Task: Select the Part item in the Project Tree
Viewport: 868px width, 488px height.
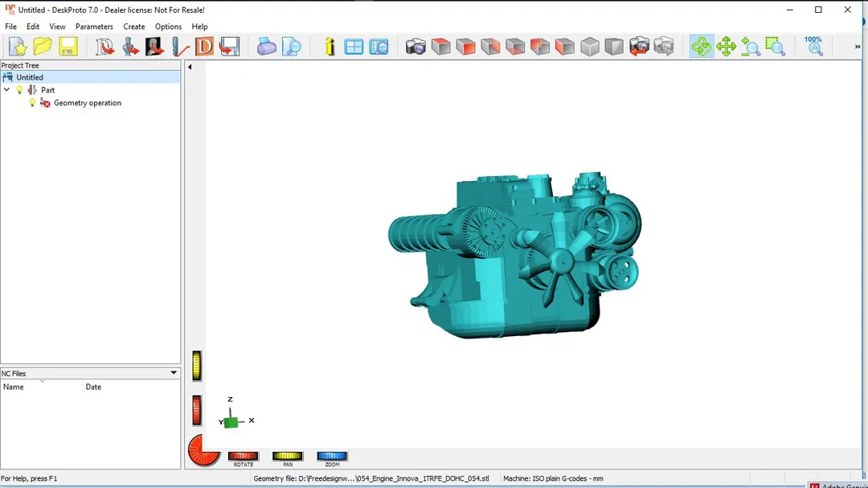Action: click(47, 90)
